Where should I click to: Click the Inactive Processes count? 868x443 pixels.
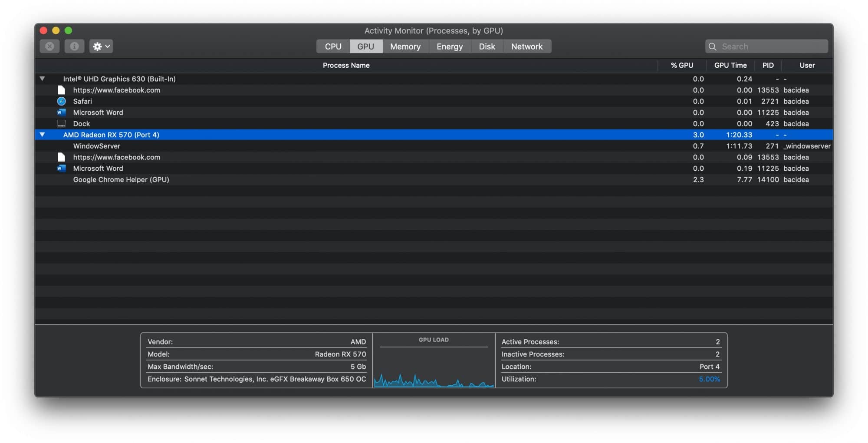[x=717, y=354]
